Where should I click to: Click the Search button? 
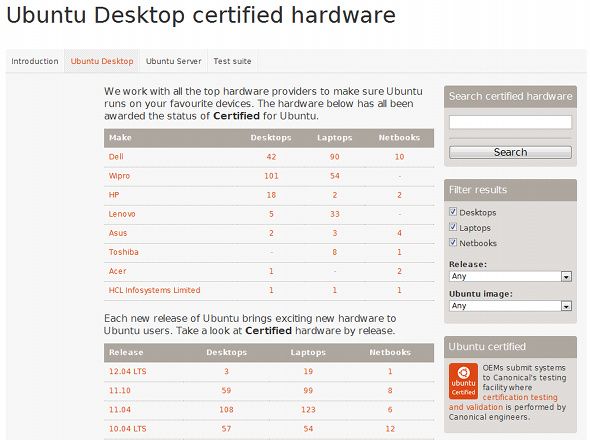pyautogui.click(x=510, y=152)
